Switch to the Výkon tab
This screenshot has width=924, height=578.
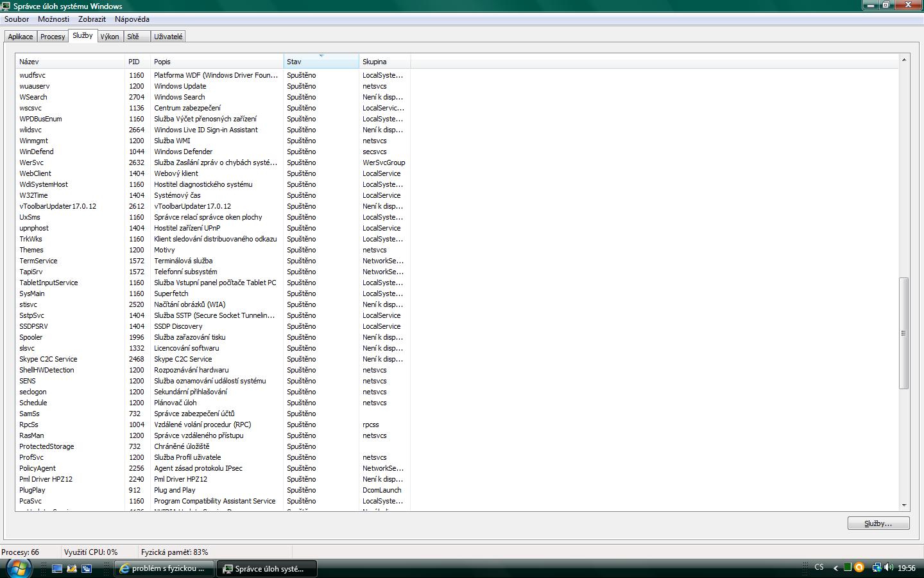110,37
